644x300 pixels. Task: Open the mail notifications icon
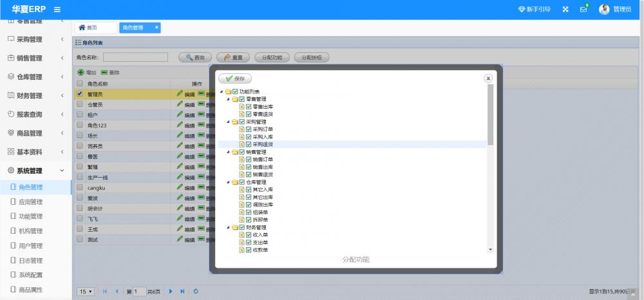pyautogui.click(x=583, y=10)
